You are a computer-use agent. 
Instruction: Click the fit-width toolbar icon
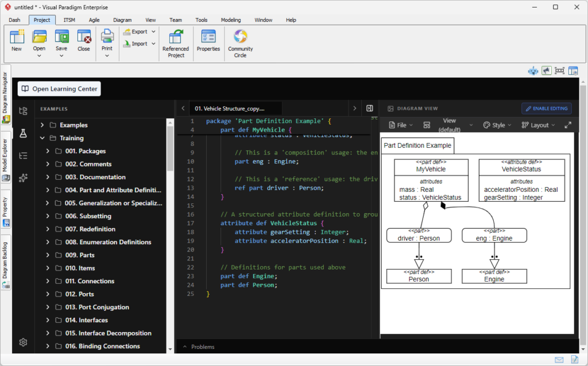coord(559,71)
